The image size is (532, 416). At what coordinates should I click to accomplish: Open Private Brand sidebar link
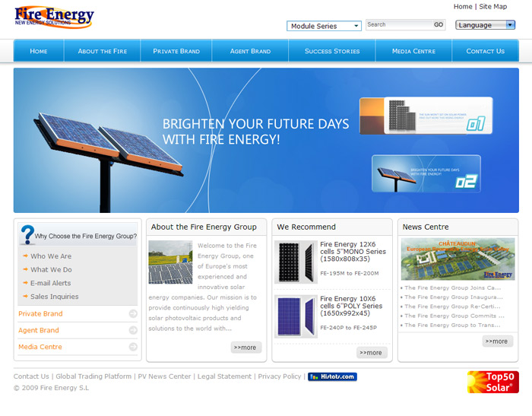coord(40,313)
